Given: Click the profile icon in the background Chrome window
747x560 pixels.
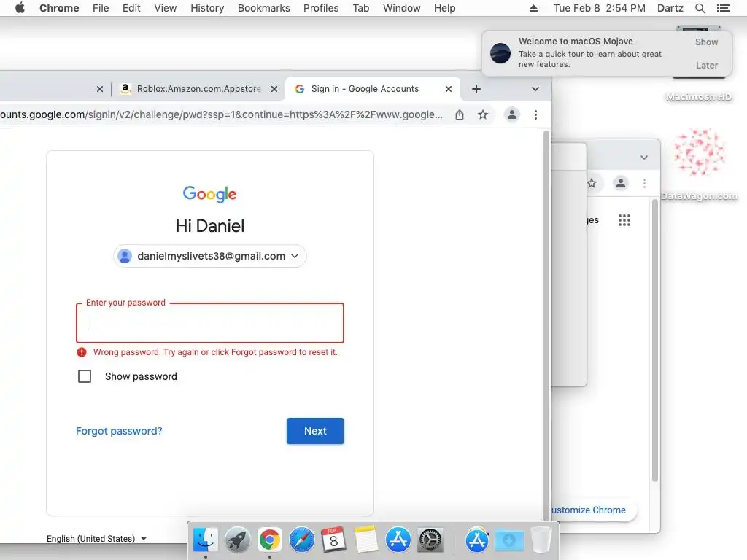Looking at the screenshot, I should (621, 183).
